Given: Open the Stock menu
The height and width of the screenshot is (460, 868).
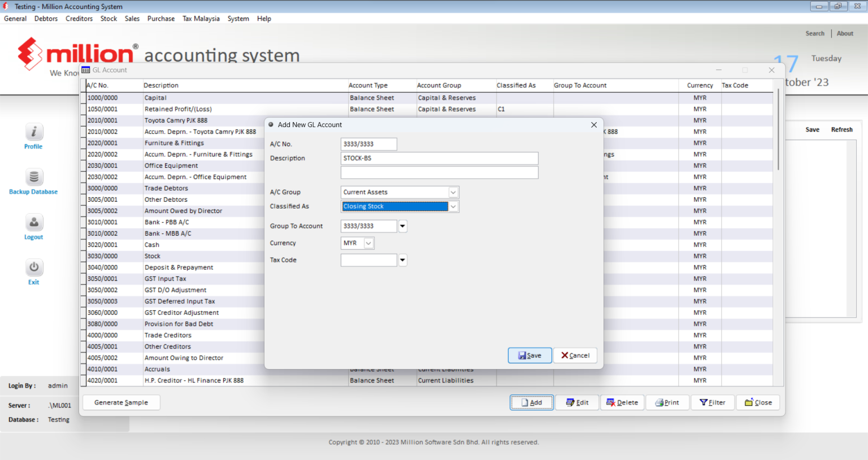Looking at the screenshot, I should pyautogui.click(x=108, y=19).
